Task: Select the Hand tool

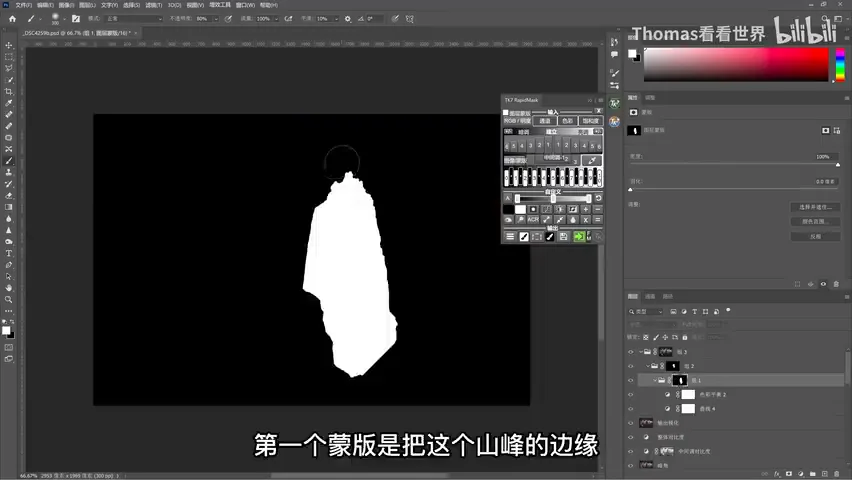Action: coord(9,288)
